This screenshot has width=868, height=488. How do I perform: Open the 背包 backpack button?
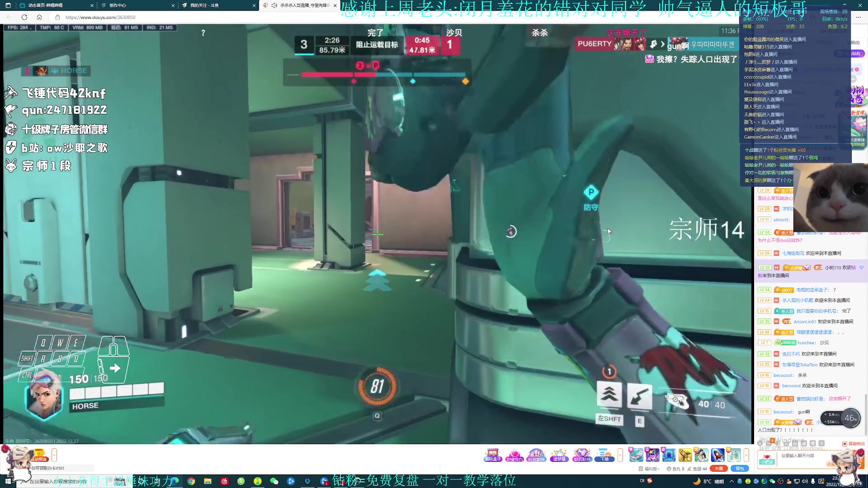coord(739,469)
